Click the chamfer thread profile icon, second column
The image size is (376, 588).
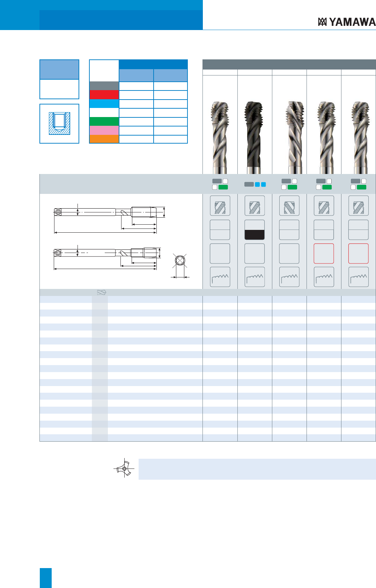click(x=255, y=277)
